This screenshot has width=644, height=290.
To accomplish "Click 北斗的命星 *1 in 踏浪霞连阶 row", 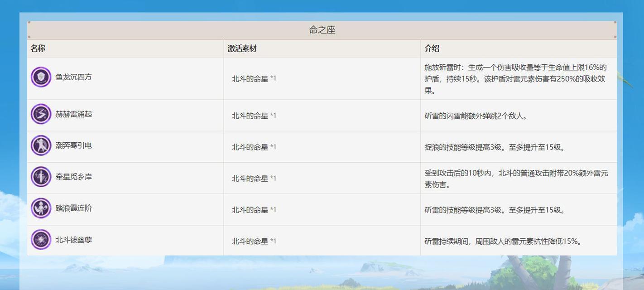I will click(254, 210).
